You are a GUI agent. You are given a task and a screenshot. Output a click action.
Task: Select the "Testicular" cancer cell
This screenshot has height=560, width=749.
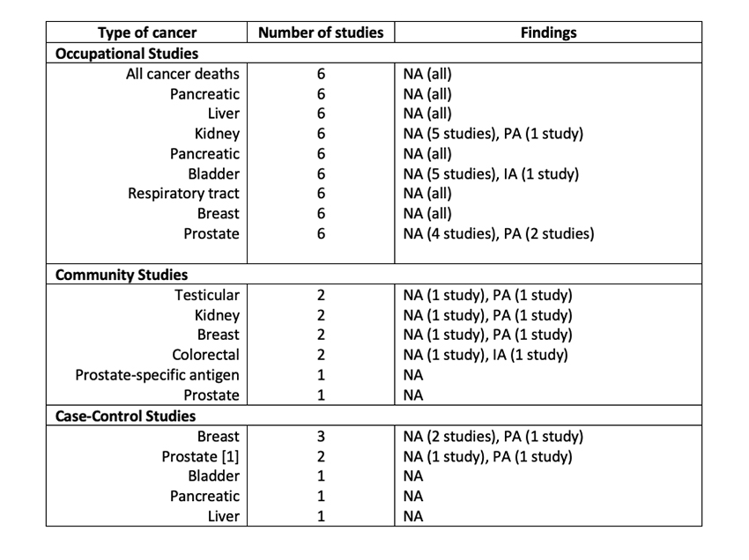(x=207, y=295)
